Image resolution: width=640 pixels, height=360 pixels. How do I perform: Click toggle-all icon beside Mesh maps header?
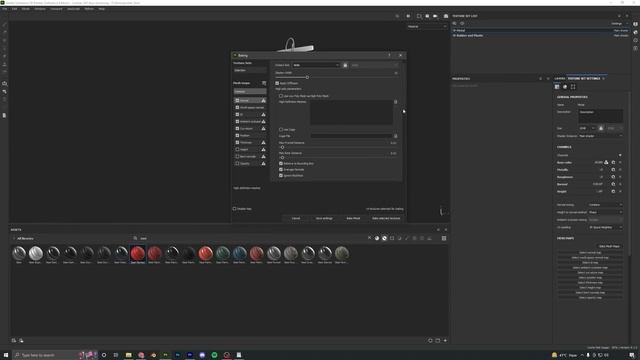pyautogui.click(x=264, y=83)
